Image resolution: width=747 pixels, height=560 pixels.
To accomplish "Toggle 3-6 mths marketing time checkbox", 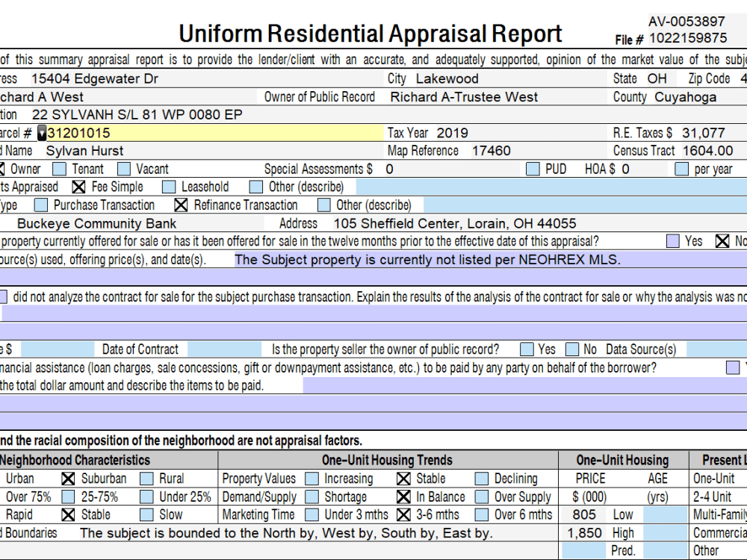I will pyautogui.click(x=403, y=514).
